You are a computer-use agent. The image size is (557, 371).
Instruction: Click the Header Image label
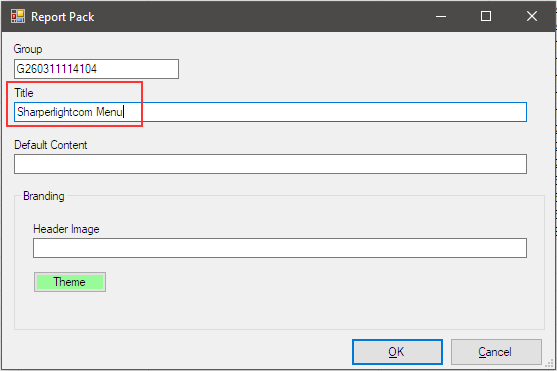pos(66,229)
